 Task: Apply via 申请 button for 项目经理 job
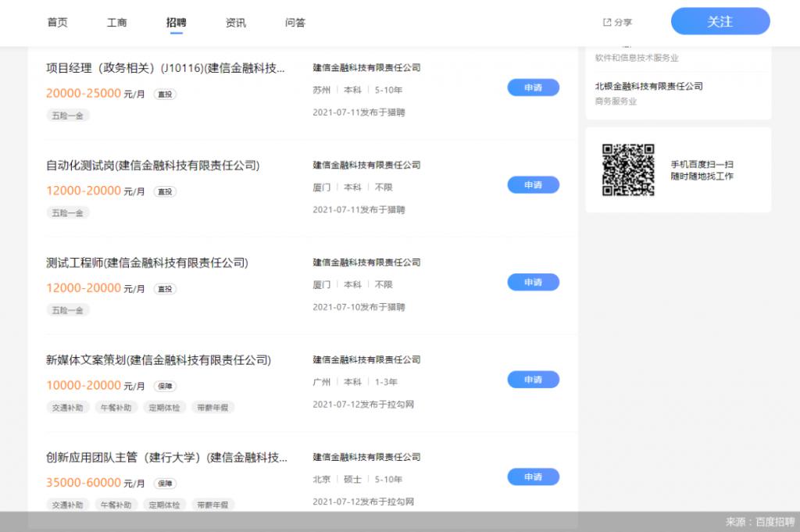pos(534,87)
